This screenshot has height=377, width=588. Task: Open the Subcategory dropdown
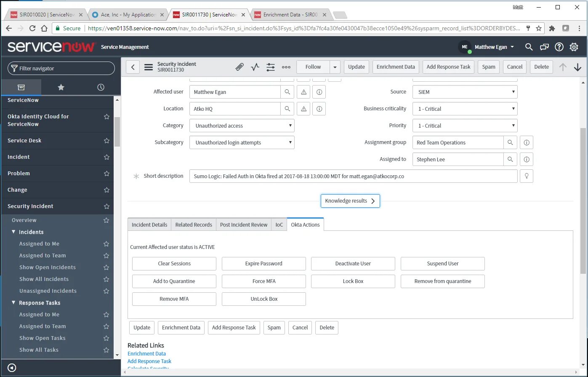tap(242, 142)
